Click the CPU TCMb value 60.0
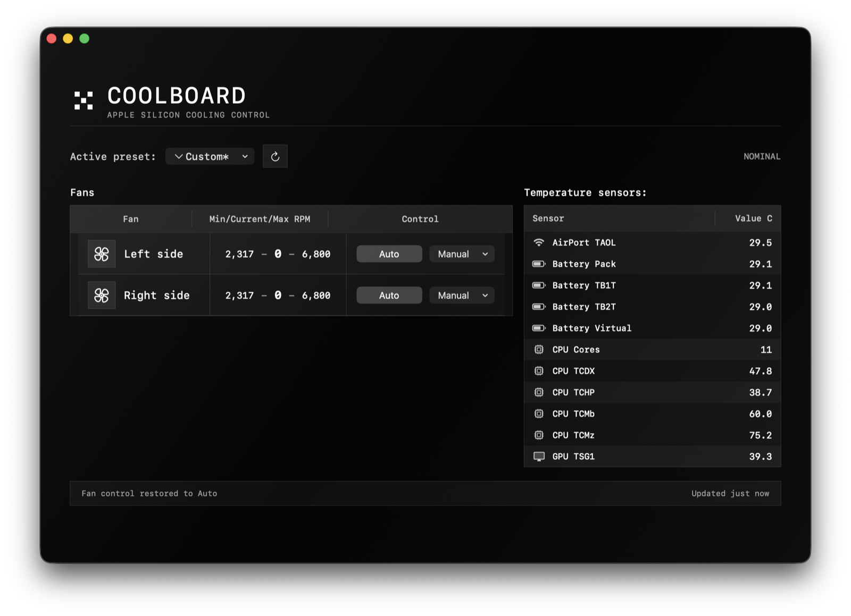This screenshot has width=851, height=616. pos(761,414)
